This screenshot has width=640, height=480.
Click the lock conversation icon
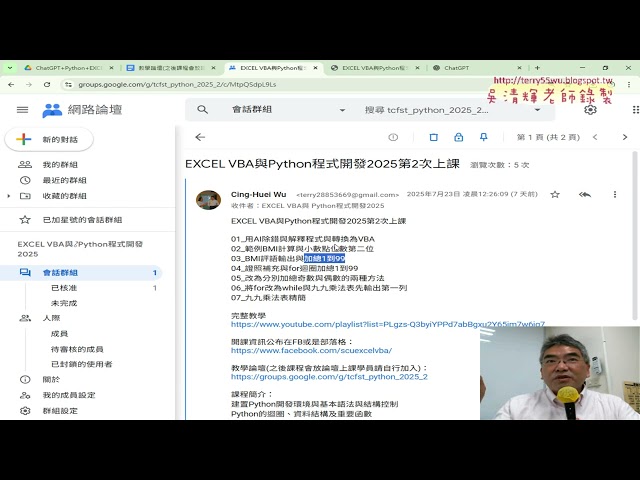point(459,137)
